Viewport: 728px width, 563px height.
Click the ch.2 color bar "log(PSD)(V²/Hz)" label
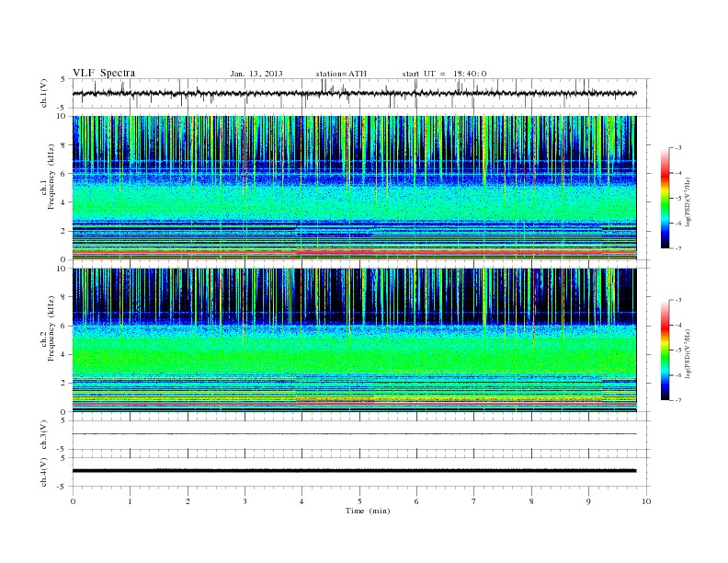coord(688,353)
